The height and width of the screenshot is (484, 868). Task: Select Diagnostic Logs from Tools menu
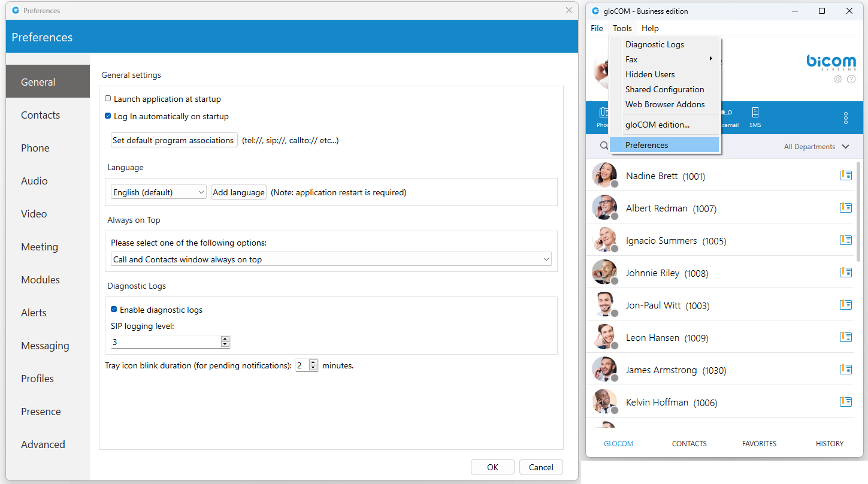(x=664, y=44)
